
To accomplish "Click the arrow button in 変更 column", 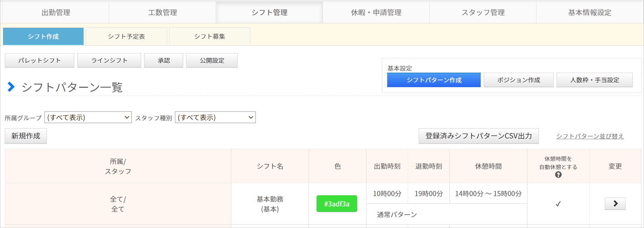I will [x=615, y=204].
